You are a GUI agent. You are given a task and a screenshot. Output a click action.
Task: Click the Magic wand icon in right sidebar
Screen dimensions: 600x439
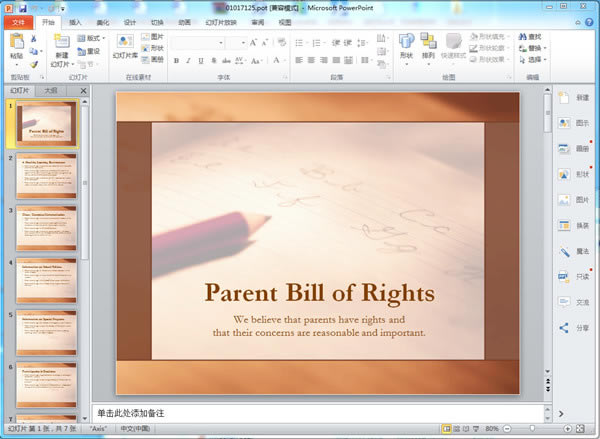pyautogui.click(x=564, y=251)
